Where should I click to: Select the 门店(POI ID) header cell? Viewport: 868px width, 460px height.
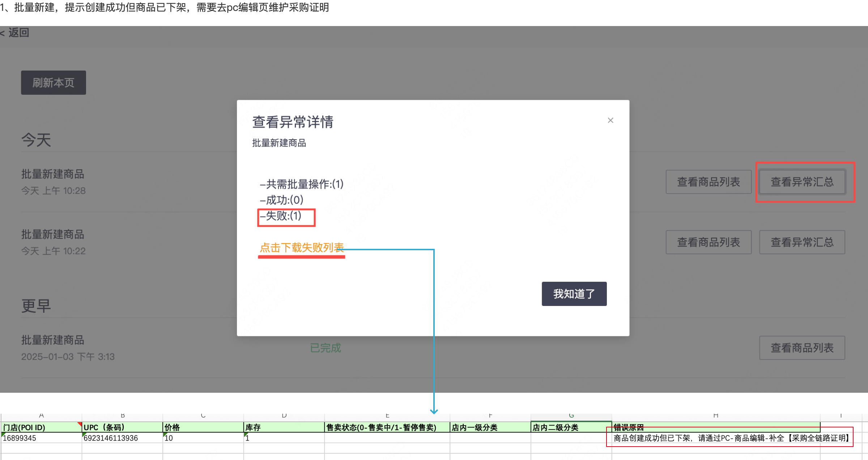pyautogui.click(x=41, y=427)
